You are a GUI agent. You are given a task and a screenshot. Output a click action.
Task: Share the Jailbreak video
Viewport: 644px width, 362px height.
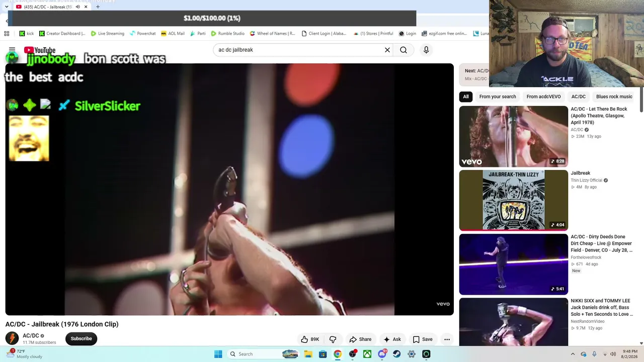pyautogui.click(x=360, y=339)
